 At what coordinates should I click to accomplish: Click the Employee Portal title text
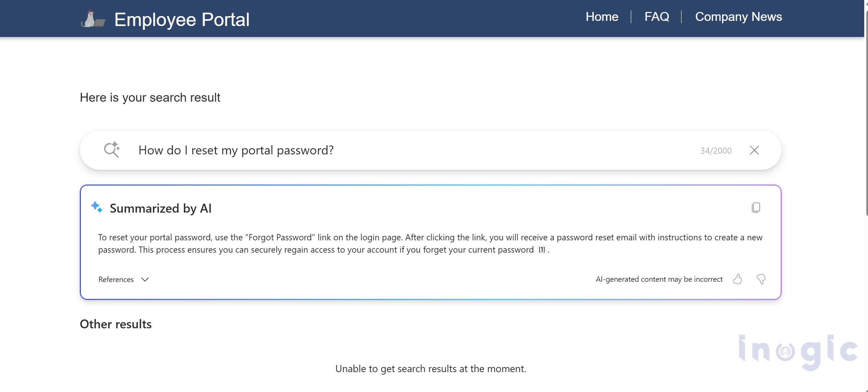click(x=182, y=20)
